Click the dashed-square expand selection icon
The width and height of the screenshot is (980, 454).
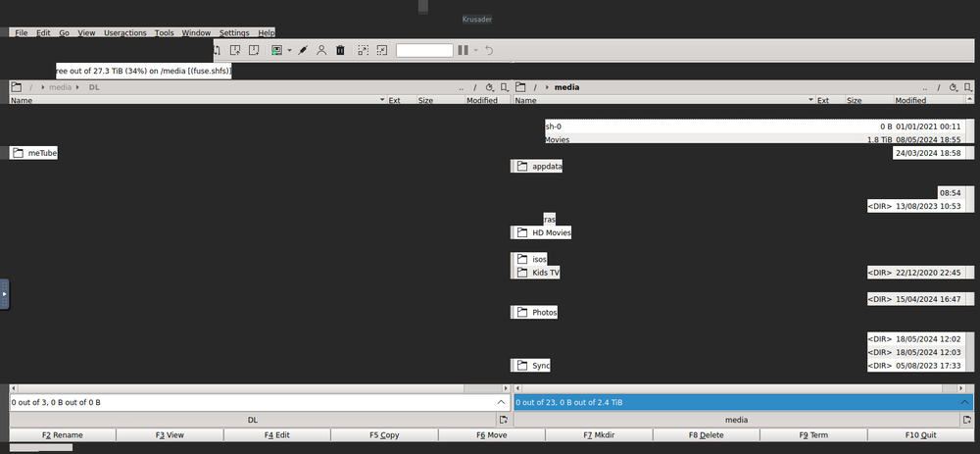(364, 50)
